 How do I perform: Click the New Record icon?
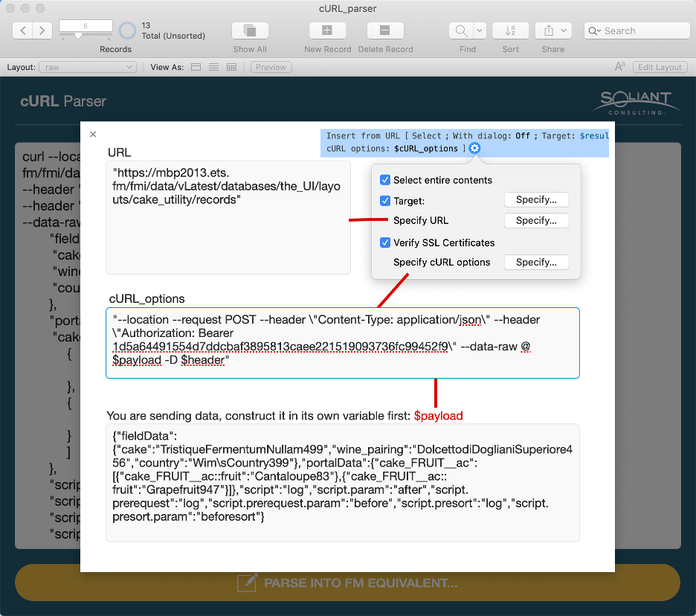coord(327,31)
